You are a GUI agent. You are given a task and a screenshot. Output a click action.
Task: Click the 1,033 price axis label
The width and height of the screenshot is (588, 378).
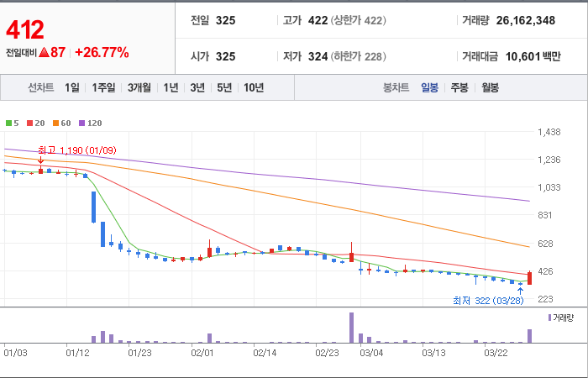click(549, 187)
